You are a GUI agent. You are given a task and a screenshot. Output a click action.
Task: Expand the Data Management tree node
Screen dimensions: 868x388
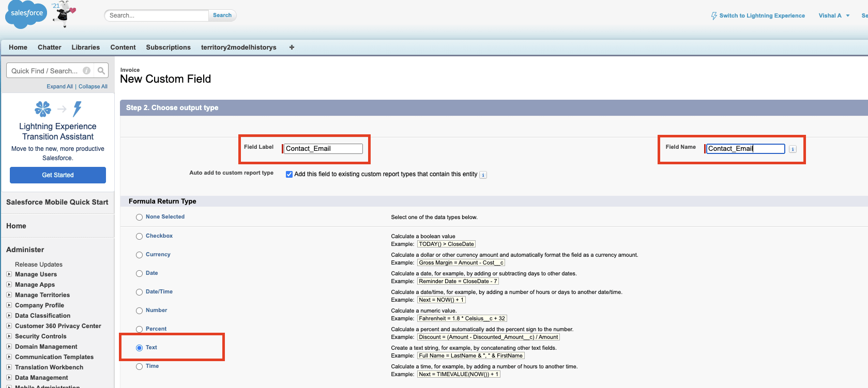coord(9,378)
